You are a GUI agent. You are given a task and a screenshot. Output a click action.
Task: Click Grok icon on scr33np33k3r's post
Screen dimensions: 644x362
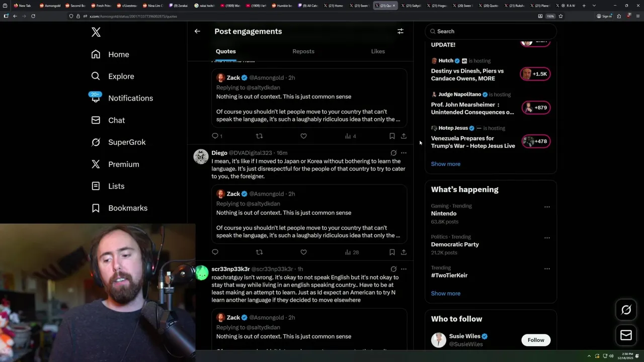[393, 269]
